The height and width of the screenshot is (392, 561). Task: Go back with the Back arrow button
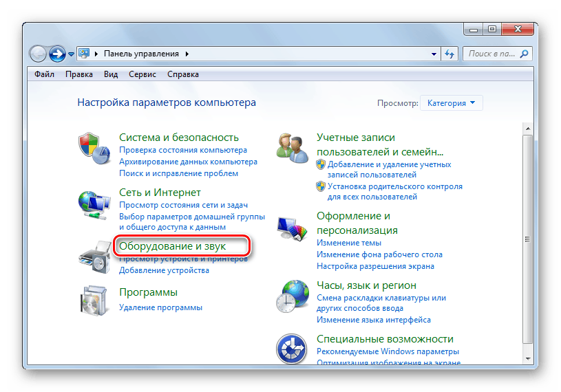click(x=38, y=54)
